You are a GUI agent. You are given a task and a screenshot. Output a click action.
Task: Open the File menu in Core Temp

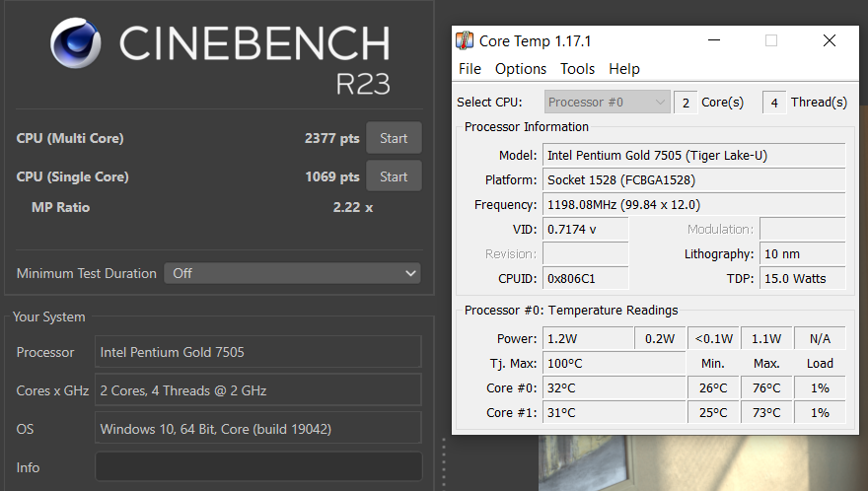click(x=470, y=69)
